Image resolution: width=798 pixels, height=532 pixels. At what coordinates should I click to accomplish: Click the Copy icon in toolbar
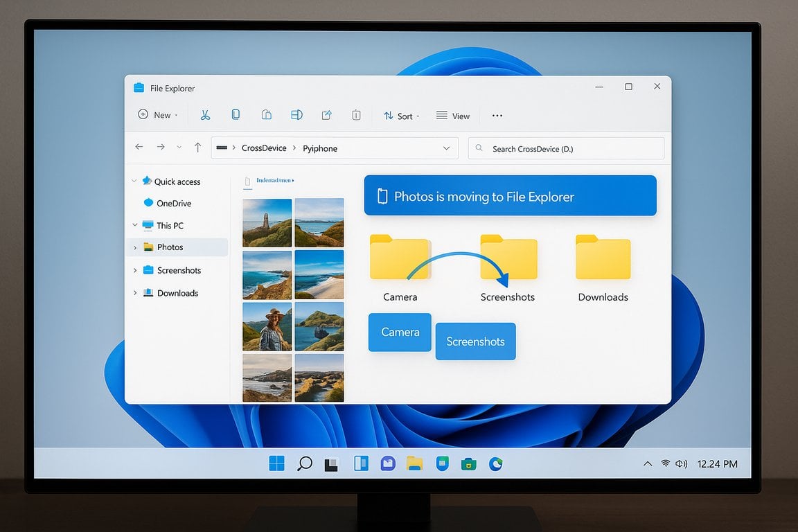pos(236,114)
